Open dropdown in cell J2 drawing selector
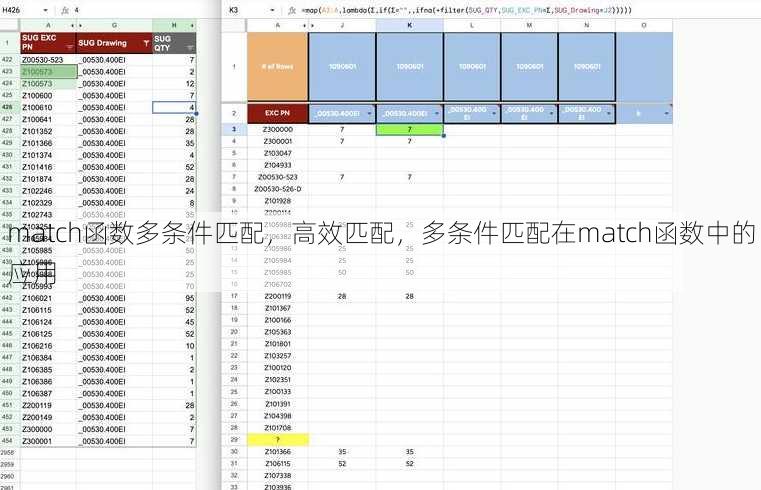Image resolution: width=761 pixels, height=490 pixels. 369,114
